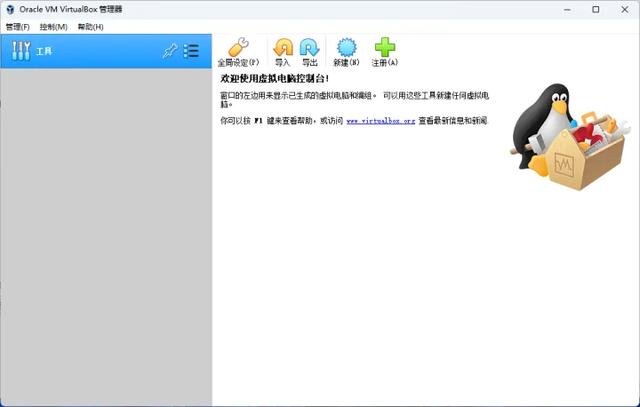This screenshot has width=640, height=407.
Task: Minimize the VirtualBox Manager window
Action: [x=567, y=9]
